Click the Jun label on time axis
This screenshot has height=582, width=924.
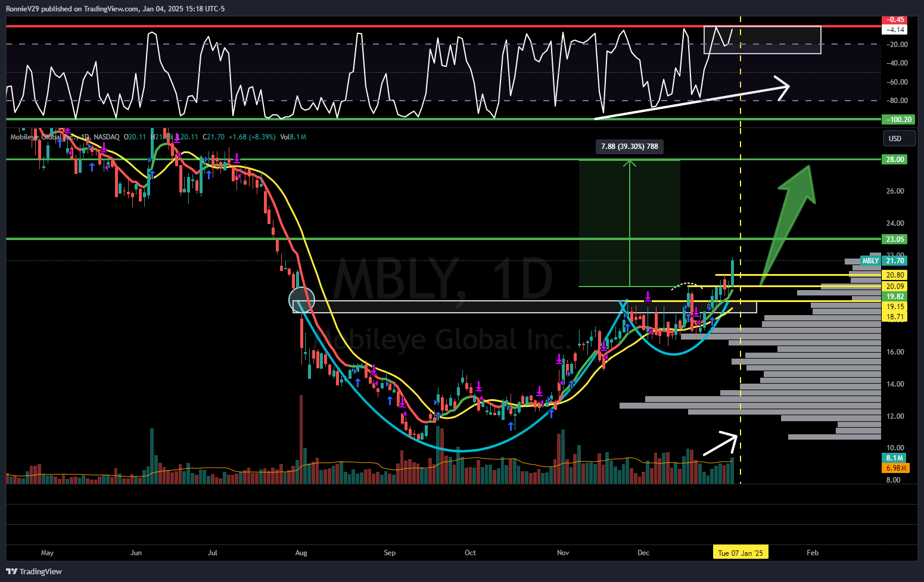(x=136, y=553)
